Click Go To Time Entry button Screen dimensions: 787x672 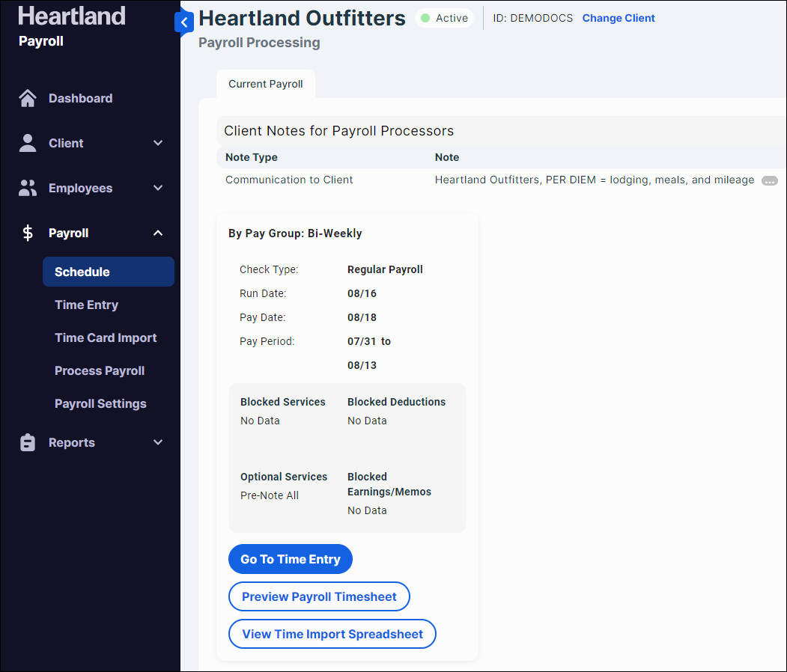tap(290, 559)
